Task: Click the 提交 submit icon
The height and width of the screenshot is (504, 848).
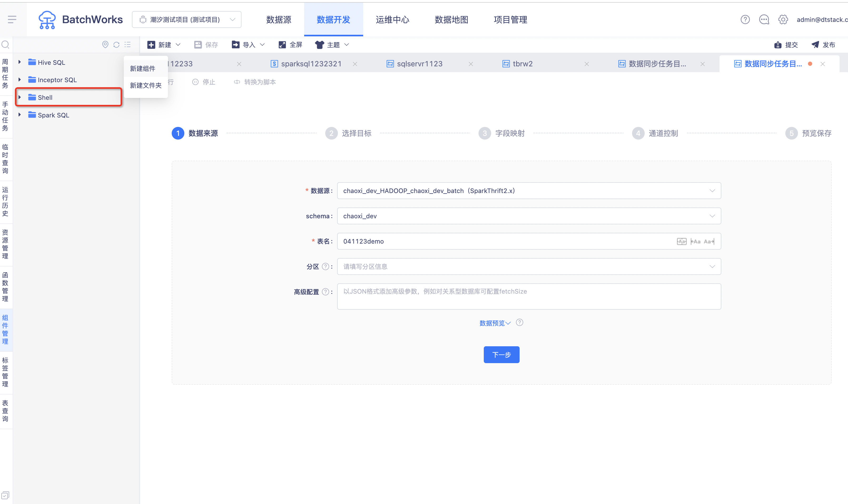Action: (x=778, y=45)
